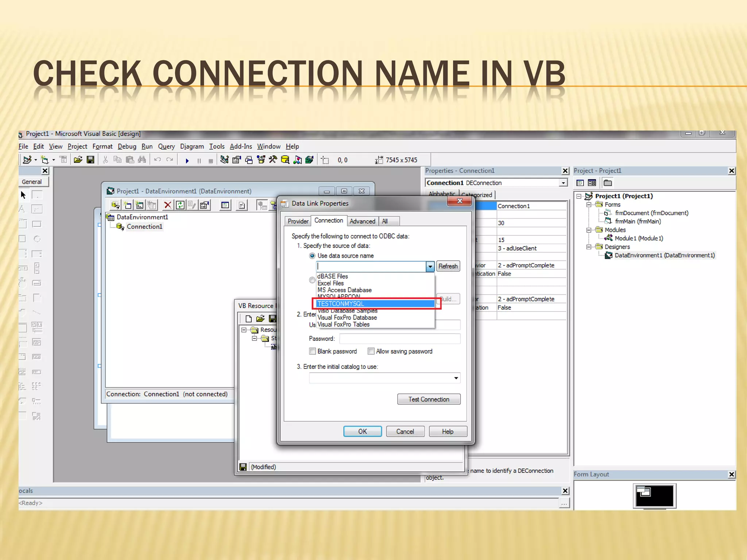This screenshot has height=560, width=747.
Task: Select Connection1 node in DataEnvironment tree
Action: 144,227
